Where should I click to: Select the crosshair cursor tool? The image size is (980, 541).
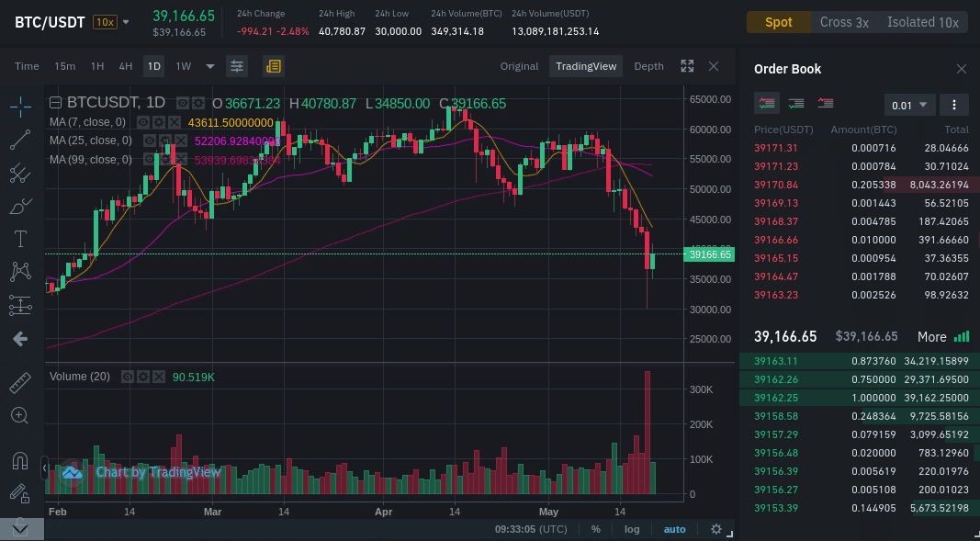pyautogui.click(x=20, y=107)
